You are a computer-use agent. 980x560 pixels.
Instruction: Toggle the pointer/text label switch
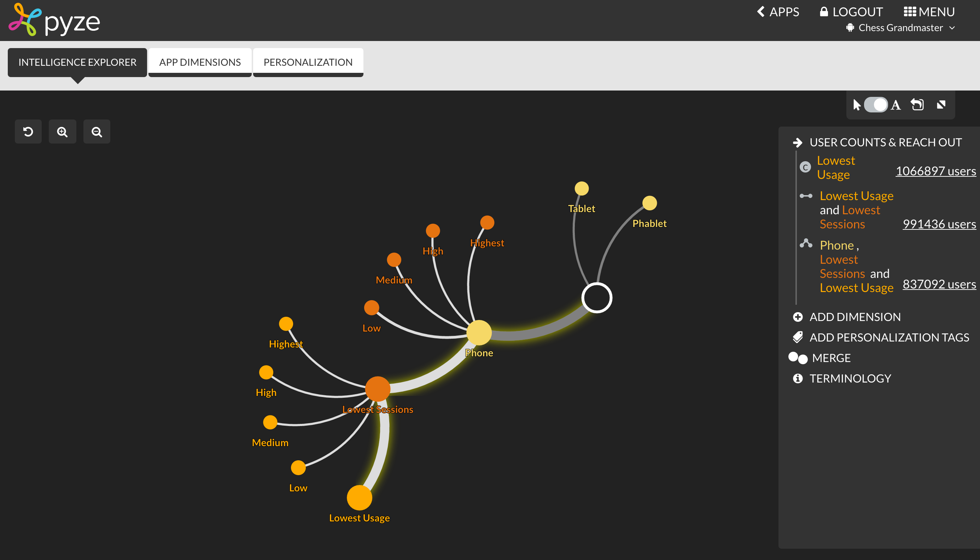875,105
